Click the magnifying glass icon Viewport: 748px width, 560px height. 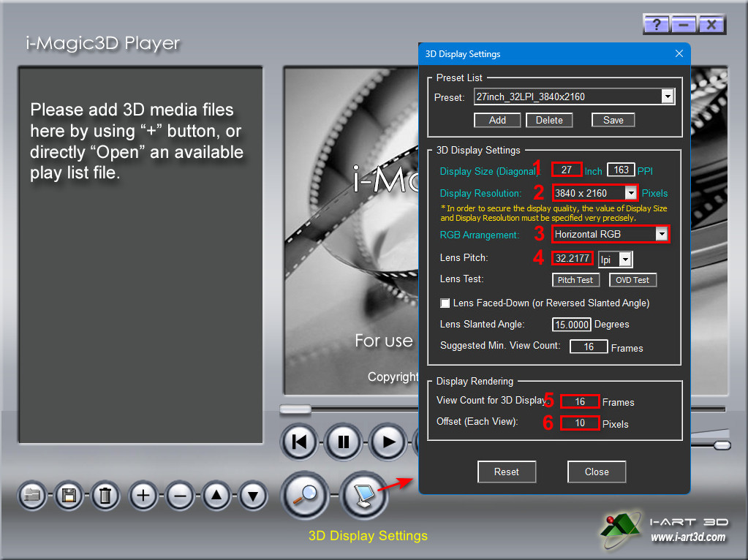[x=304, y=495]
